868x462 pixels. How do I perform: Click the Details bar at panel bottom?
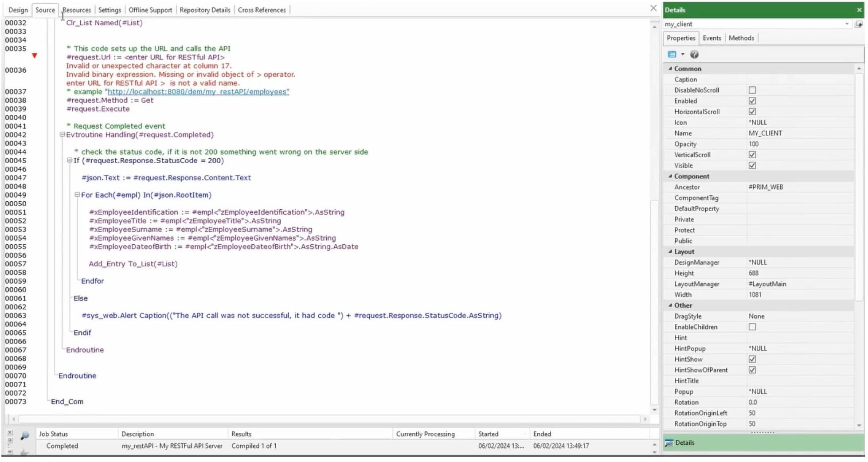pos(764,442)
